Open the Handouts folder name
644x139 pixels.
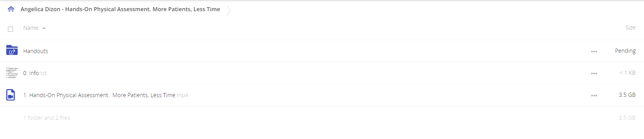click(x=36, y=51)
